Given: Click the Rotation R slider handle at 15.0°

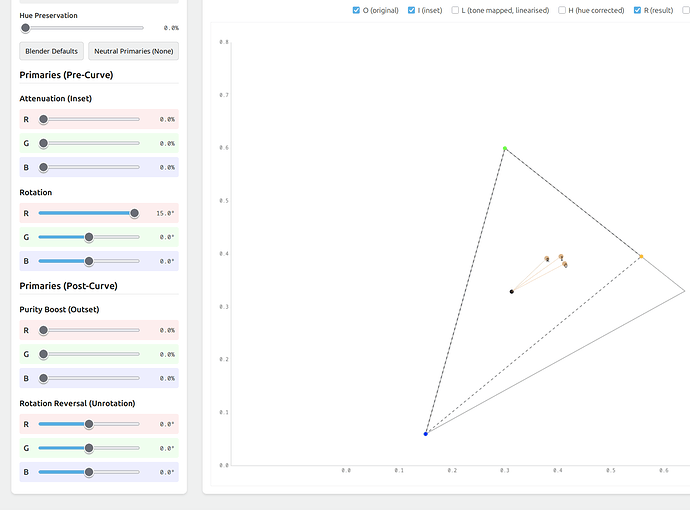Looking at the screenshot, I should [x=134, y=213].
